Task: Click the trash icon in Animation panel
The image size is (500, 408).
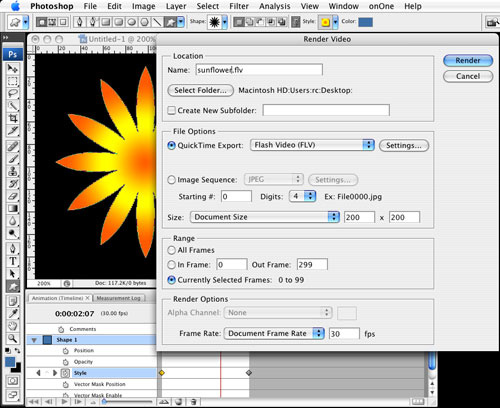Action: [x=194, y=402]
